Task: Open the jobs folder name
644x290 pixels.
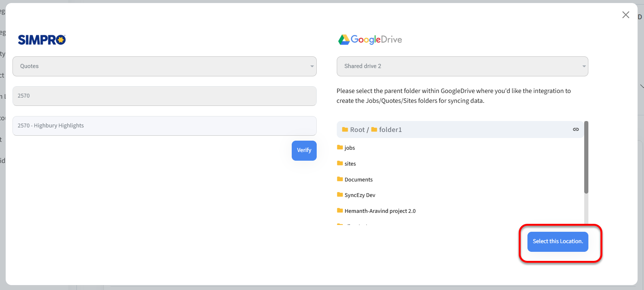Action: point(350,148)
